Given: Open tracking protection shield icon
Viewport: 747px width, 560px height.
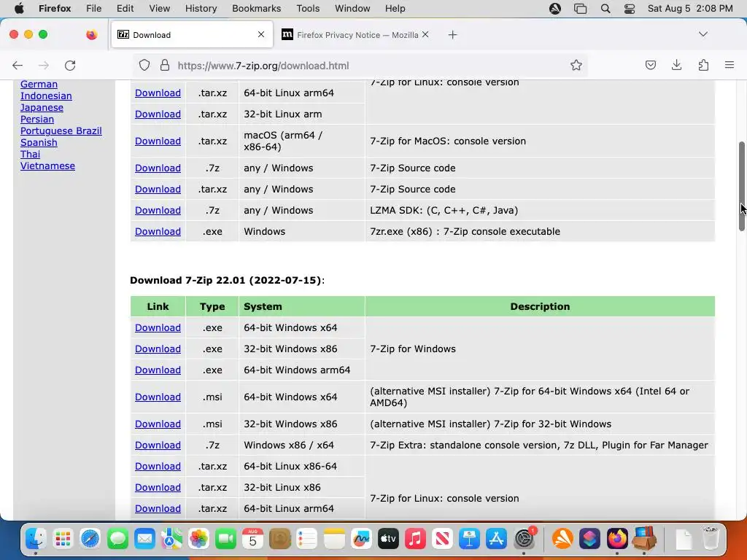Looking at the screenshot, I should point(144,65).
